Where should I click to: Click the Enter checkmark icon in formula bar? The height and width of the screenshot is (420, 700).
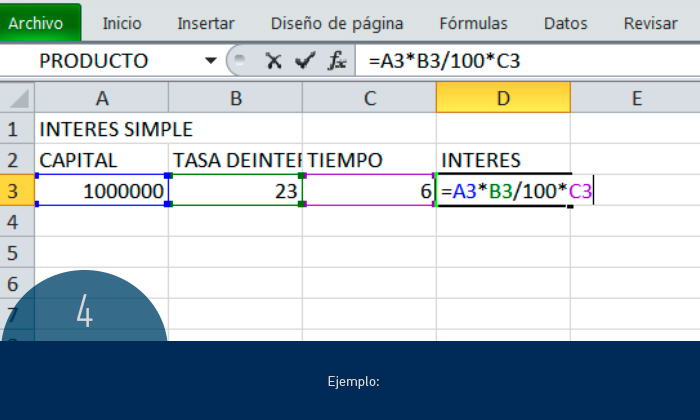[305, 61]
